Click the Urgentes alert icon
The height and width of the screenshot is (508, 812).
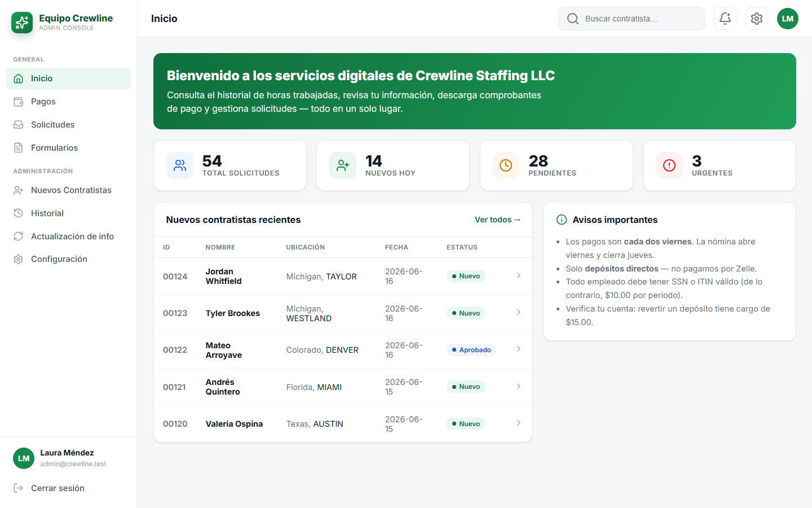click(x=669, y=165)
